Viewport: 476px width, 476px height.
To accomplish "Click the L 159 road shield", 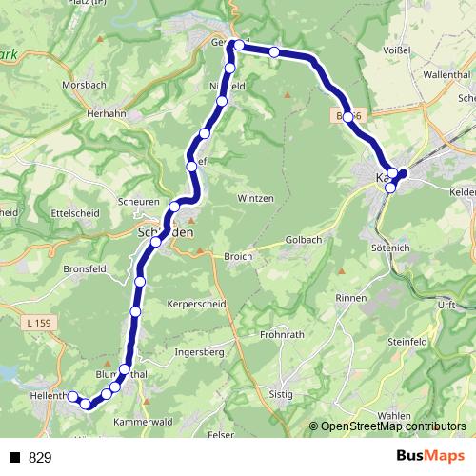I will coord(39,323).
